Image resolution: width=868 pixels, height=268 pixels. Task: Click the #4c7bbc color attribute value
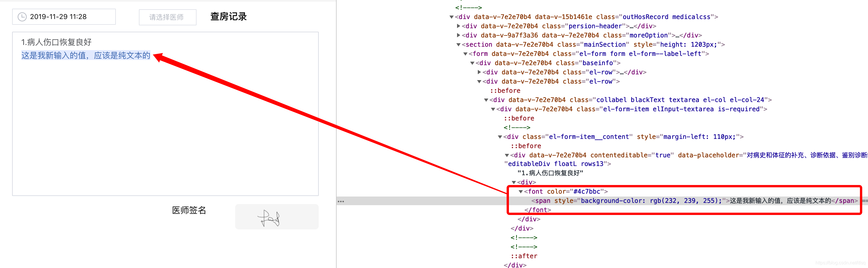587,191
